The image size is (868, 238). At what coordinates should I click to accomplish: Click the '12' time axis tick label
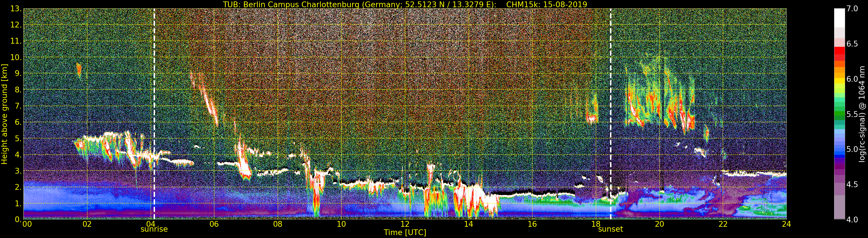coord(405,224)
